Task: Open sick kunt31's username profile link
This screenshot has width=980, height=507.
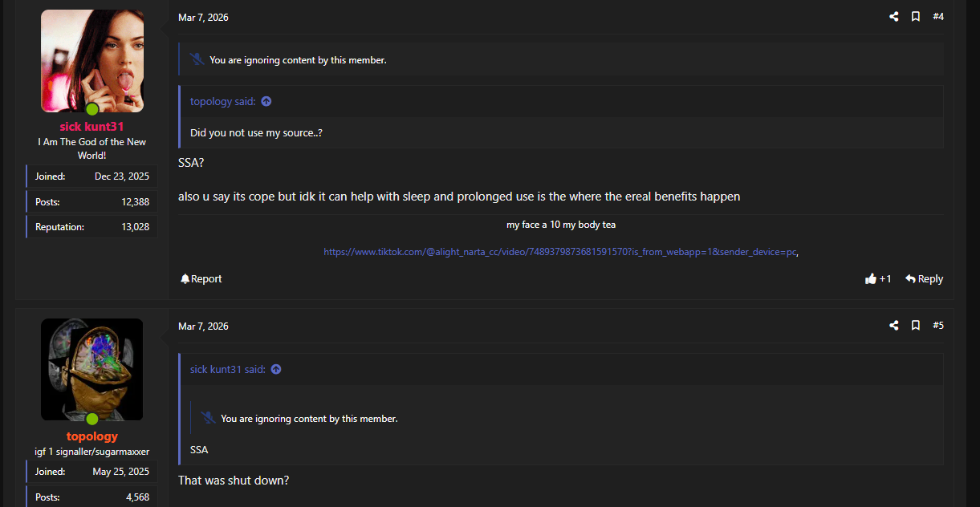Action: tap(91, 127)
